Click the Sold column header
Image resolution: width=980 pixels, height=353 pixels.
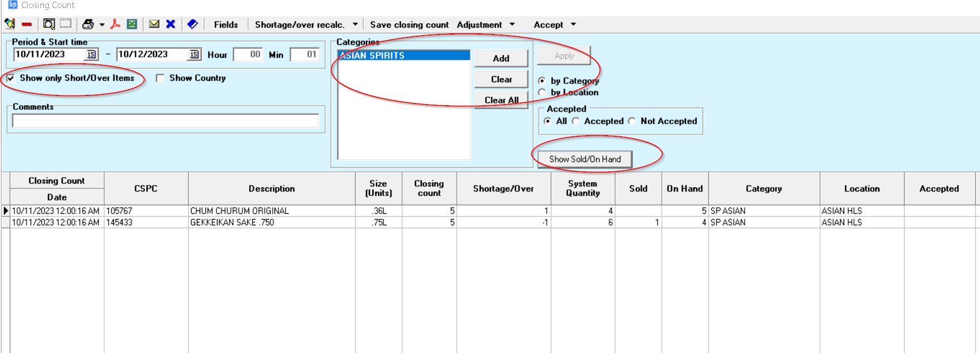[638, 189]
